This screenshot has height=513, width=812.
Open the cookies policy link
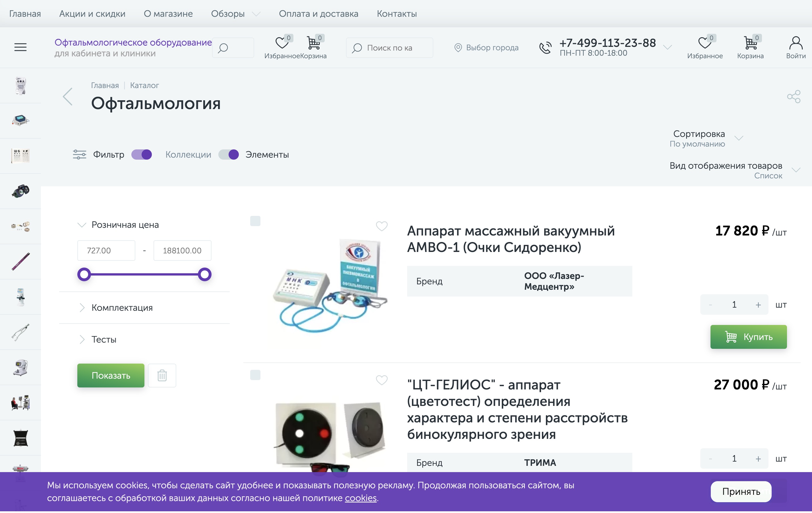(361, 498)
